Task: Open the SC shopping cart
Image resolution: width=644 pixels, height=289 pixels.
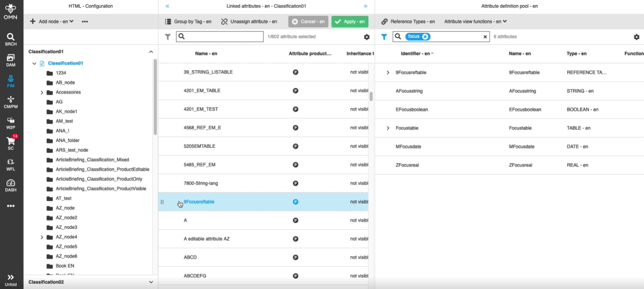Action: tap(11, 143)
